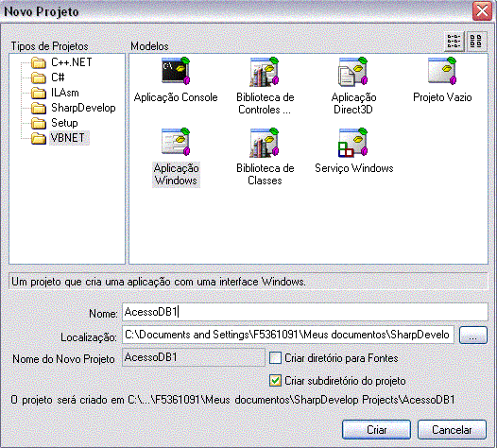Choose the Aplicação Windows template icon
497x448 pixels.
[x=176, y=142]
